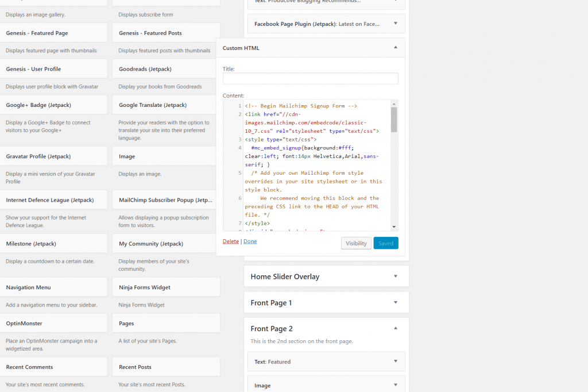
Task: Click line number 1 in code editor
Action: pos(239,106)
